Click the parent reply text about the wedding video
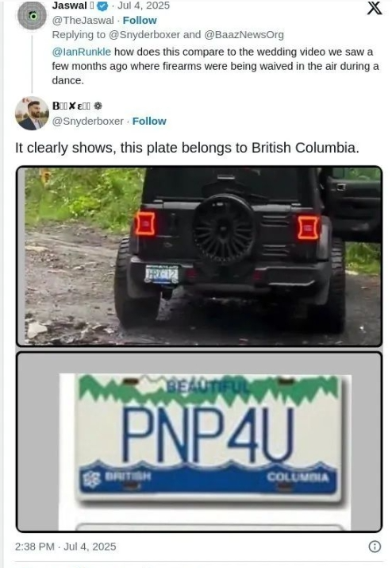This screenshot has width=392, height=568. click(215, 66)
